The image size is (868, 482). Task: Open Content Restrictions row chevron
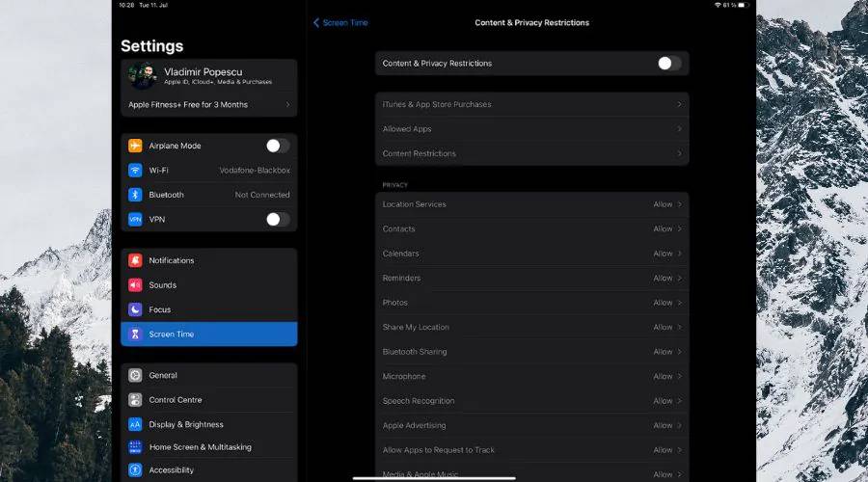(x=679, y=153)
